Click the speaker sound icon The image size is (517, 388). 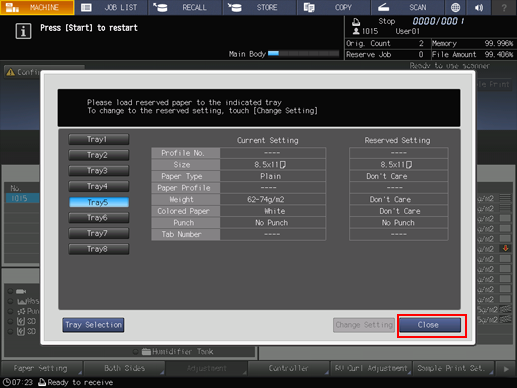coord(479,7)
